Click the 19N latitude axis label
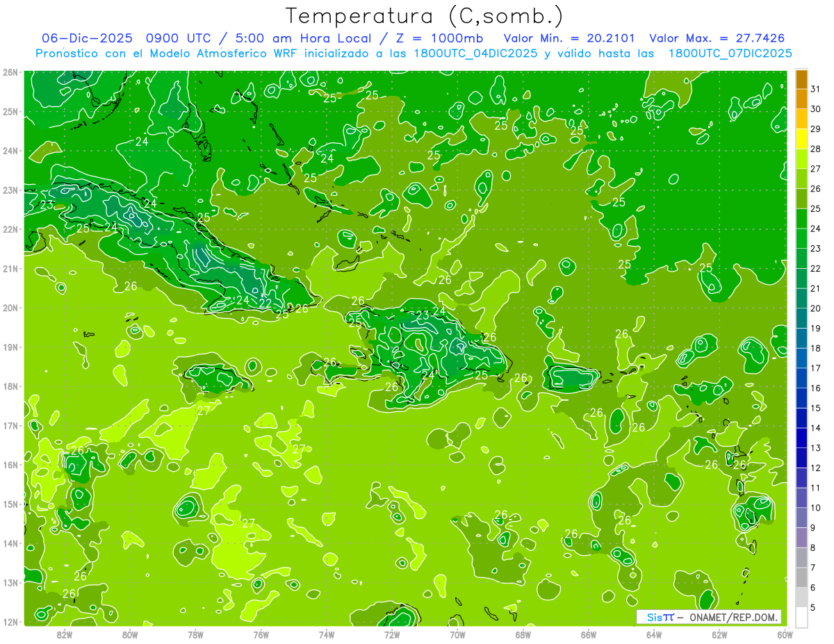 coord(10,347)
